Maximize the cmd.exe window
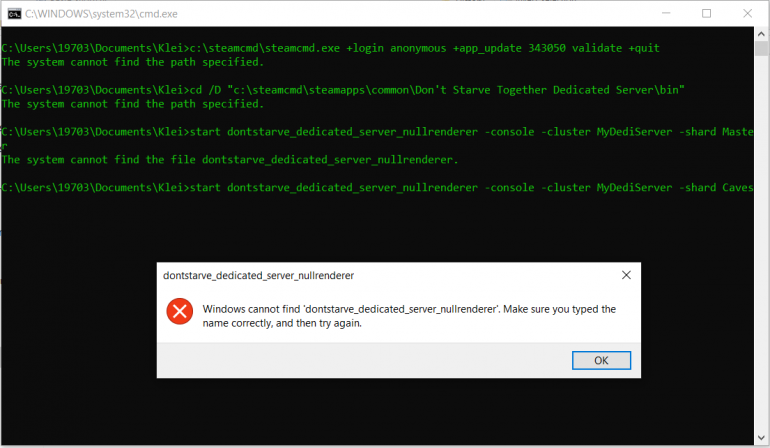This screenshot has width=770, height=448. pyautogui.click(x=706, y=13)
